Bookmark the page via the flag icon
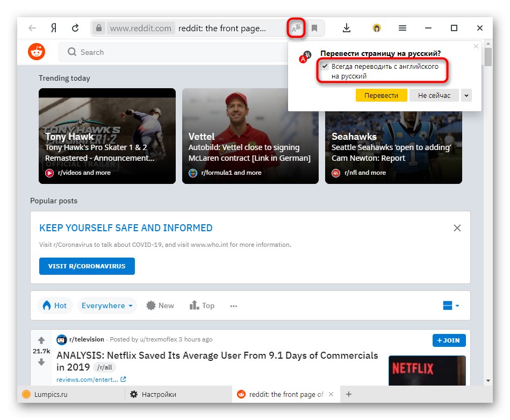 coord(314,27)
